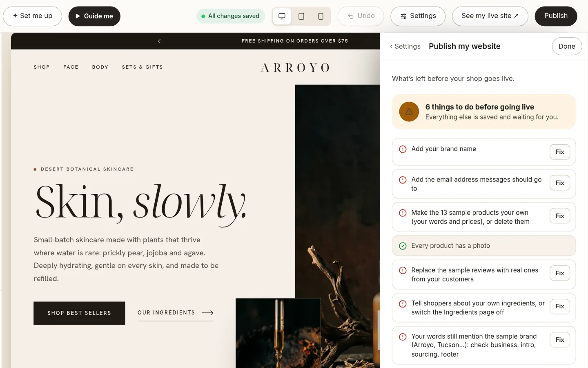Image resolution: width=588 pixels, height=368 pixels.
Task: Click green checkmark beside Every product has a photo
Action: pyautogui.click(x=403, y=246)
